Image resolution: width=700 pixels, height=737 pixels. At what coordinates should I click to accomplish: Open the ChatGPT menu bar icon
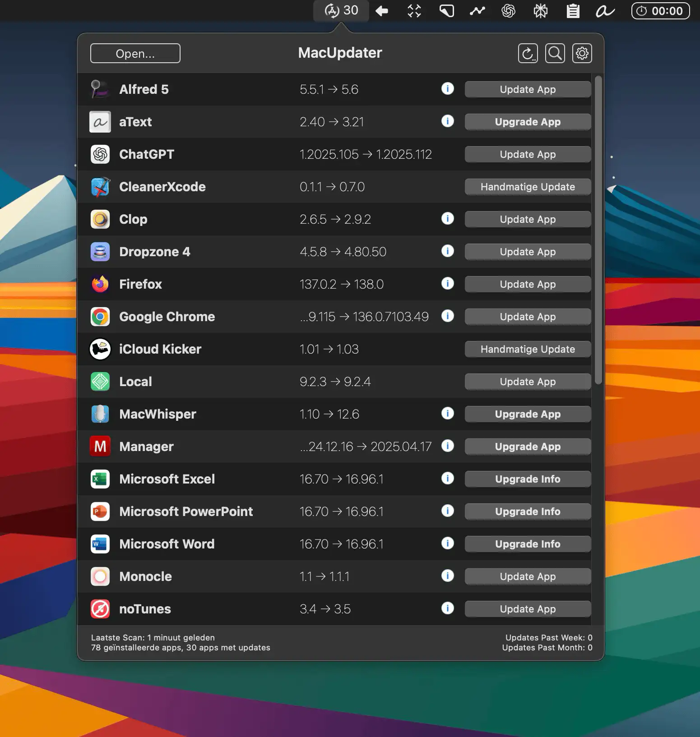point(508,10)
